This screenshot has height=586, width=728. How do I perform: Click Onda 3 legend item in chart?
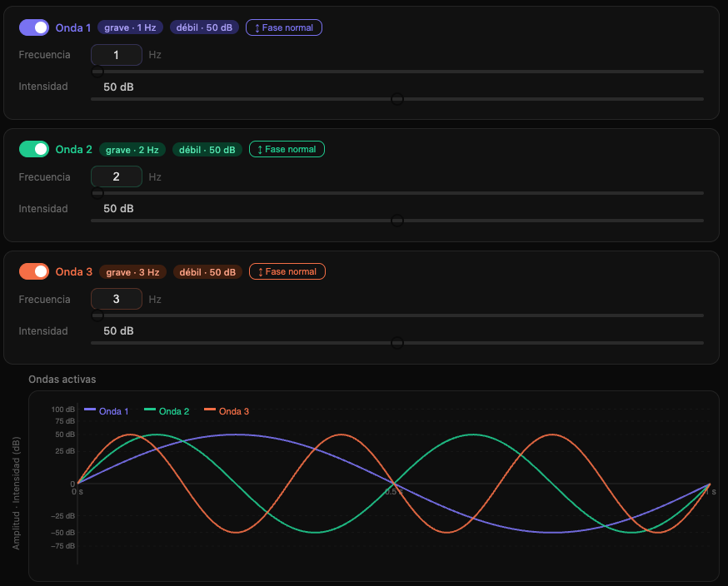(227, 411)
